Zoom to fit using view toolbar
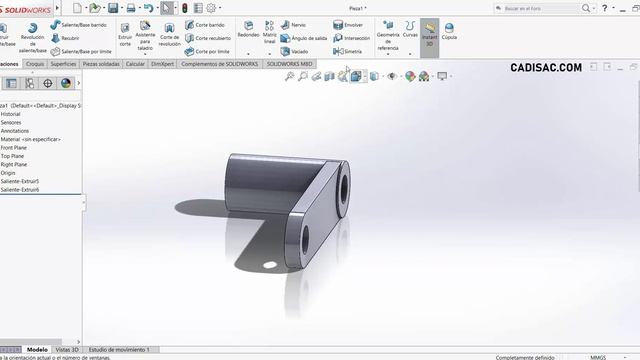The image size is (640, 360). click(289, 76)
